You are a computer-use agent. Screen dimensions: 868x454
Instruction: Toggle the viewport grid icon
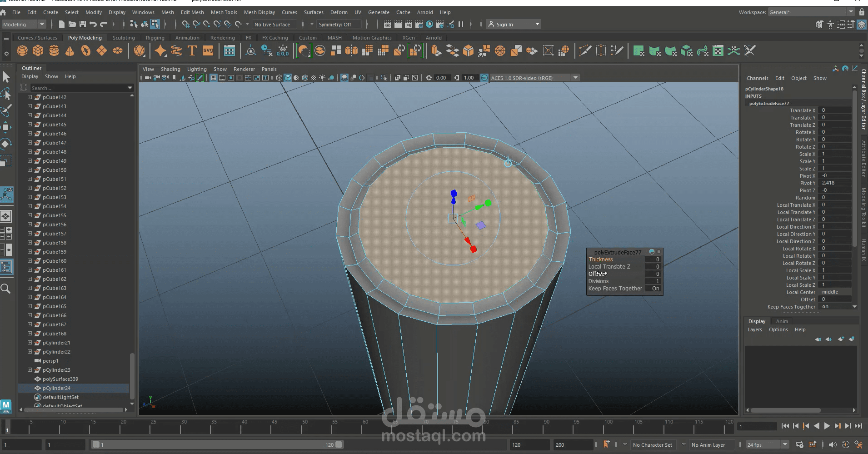click(213, 78)
